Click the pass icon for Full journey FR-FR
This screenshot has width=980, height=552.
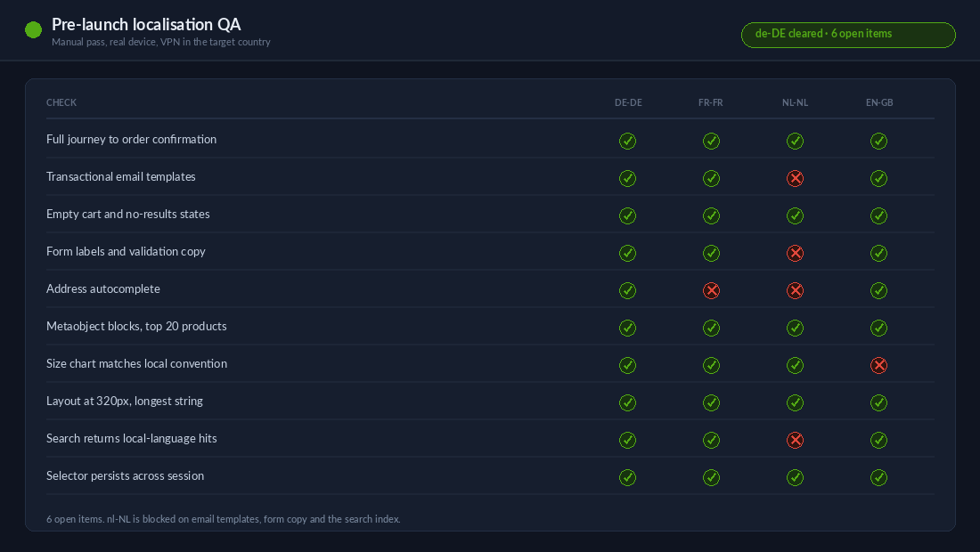pos(711,142)
